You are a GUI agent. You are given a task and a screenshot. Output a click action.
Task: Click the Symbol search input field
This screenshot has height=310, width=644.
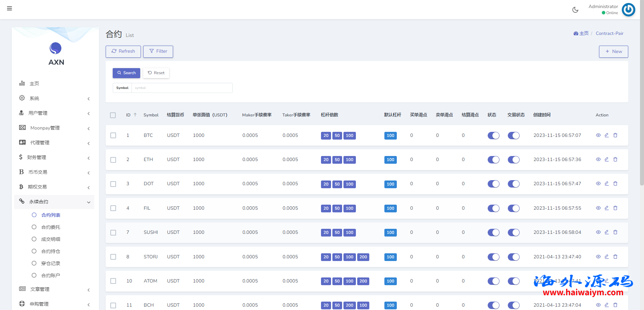(181, 88)
